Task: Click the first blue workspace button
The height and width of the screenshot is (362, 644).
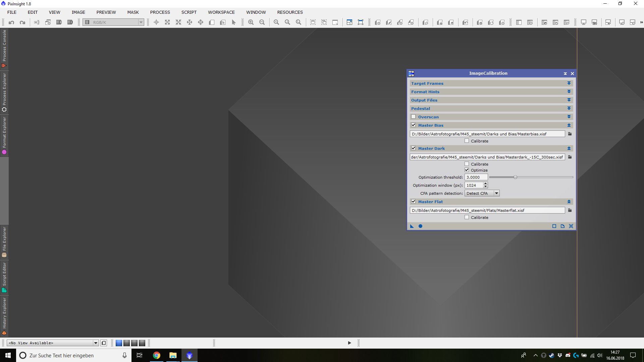Action: pos(119,343)
